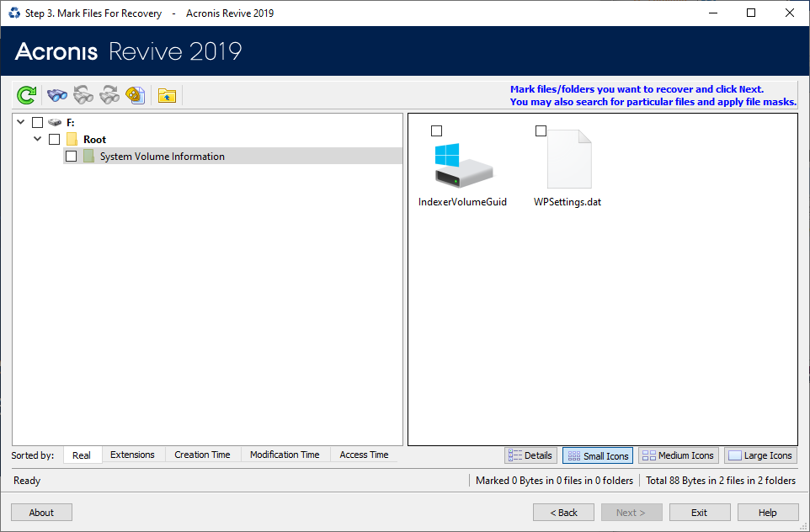
Task: Click the WPSettings.dat file name
Action: [x=568, y=202]
